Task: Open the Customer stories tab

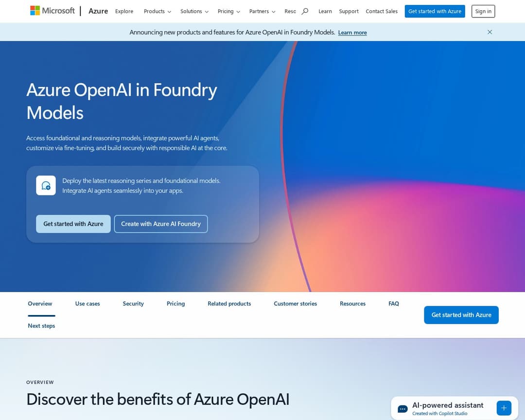Action: point(296,304)
